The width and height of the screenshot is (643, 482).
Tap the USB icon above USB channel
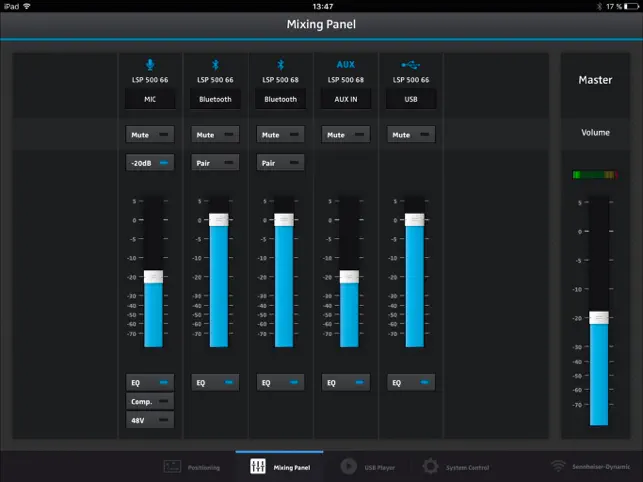tap(410, 64)
